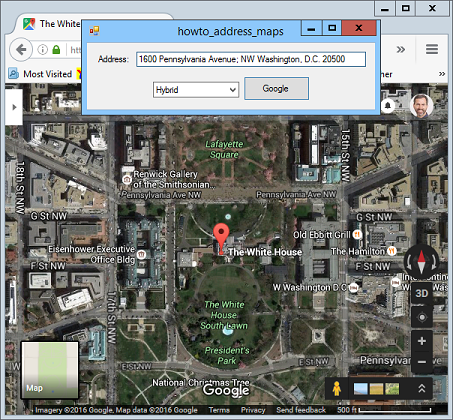
Task: Click the Google button in dialog
Action: (x=276, y=89)
